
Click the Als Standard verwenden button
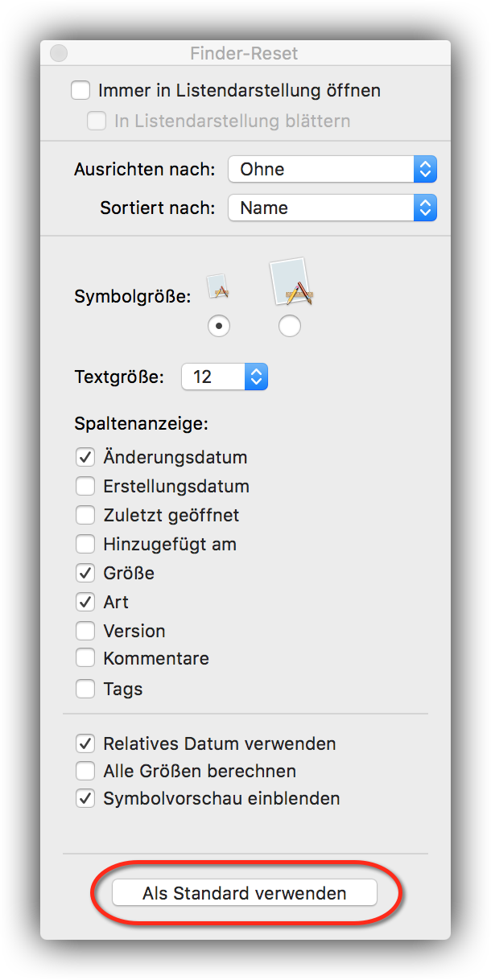tap(245, 893)
